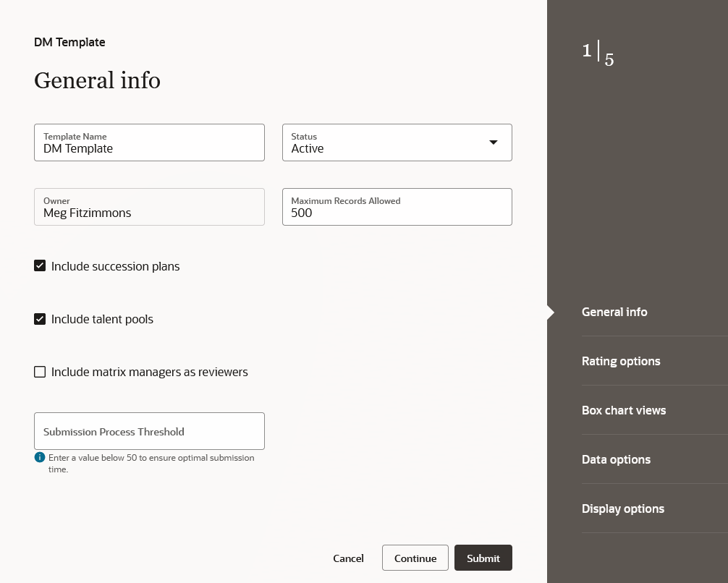Cancel the template editing

[348, 558]
